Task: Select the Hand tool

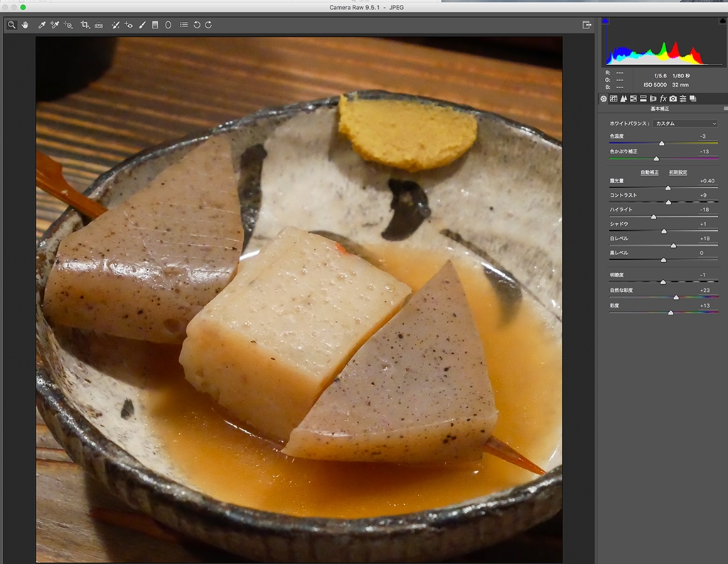Action: click(25, 25)
